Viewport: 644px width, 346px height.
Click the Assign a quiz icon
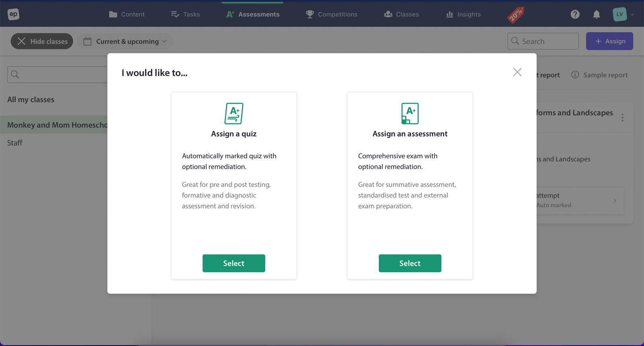[234, 113]
